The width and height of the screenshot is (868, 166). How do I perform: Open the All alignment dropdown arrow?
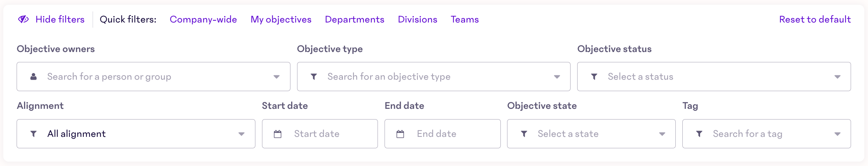(x=241, y=134)
